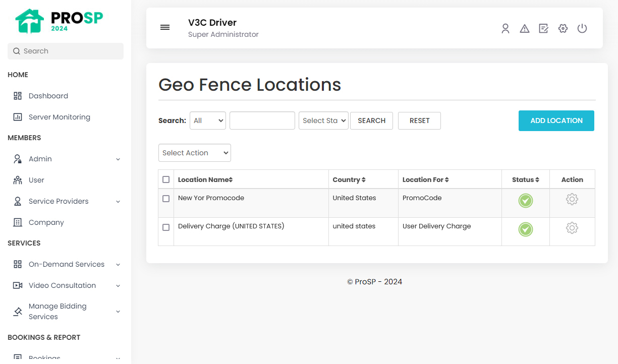The image size is (618, 364).
Task: Click the RESET button
Action: [419, 120]
